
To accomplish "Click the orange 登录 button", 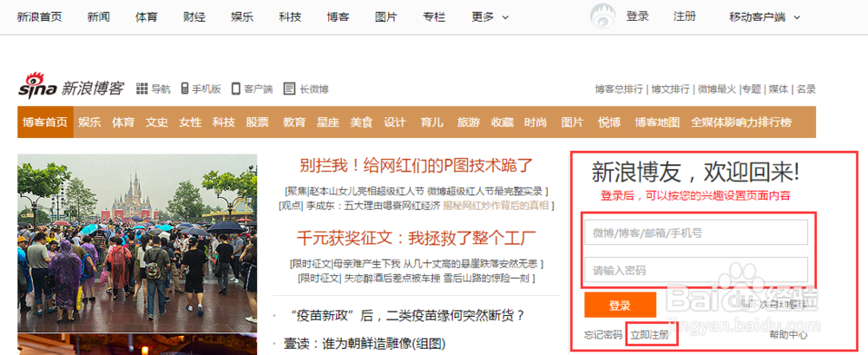I will 620,306.
